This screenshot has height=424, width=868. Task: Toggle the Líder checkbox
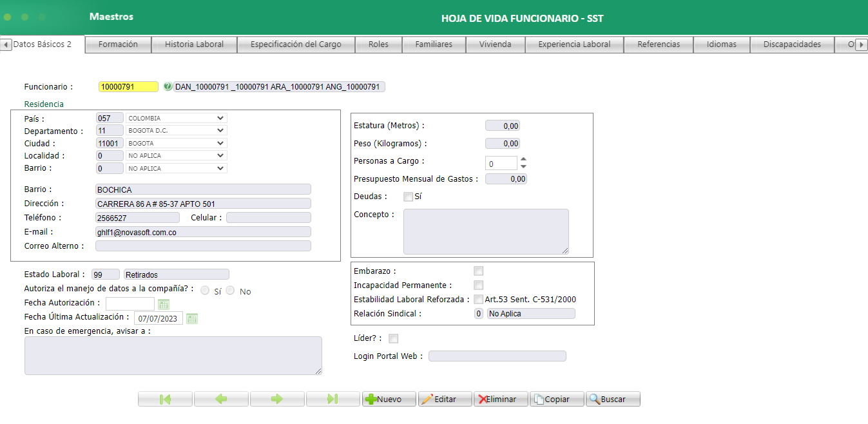(x=394, y=338)
